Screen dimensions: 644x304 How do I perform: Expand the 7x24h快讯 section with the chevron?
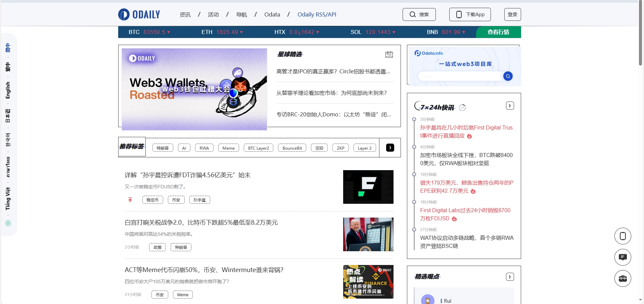[510, 106]
